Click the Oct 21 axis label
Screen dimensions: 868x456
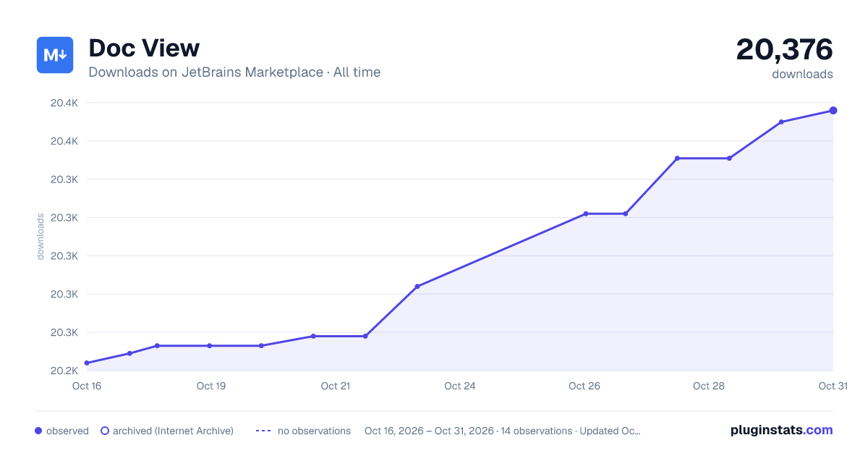point(336,386)
